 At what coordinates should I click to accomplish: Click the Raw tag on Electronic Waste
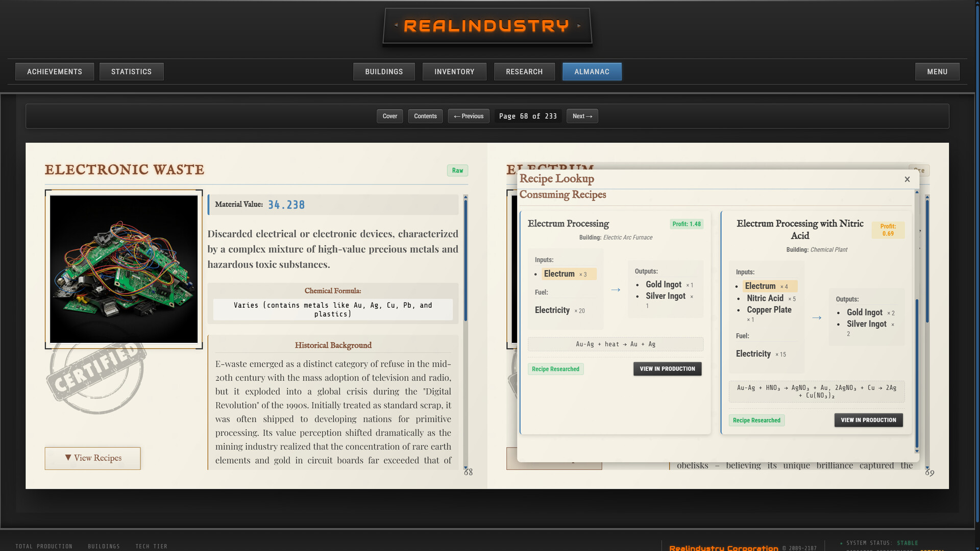coord(457,170)
